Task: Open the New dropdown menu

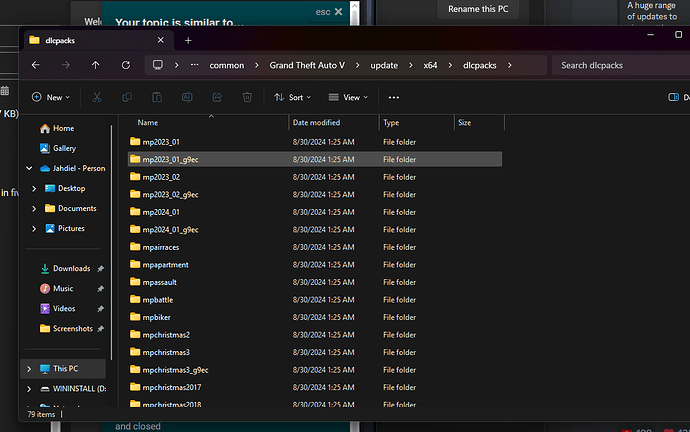Action: click(x=51, y=97)
